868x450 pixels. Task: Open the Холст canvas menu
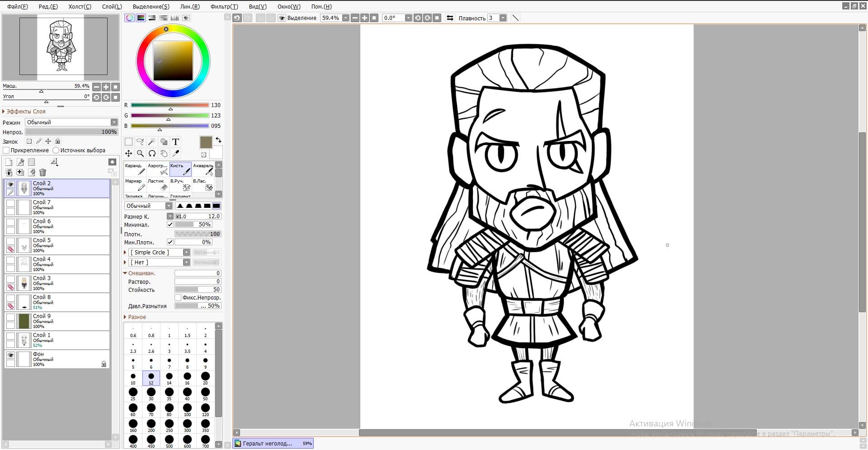tap(80, 6)
